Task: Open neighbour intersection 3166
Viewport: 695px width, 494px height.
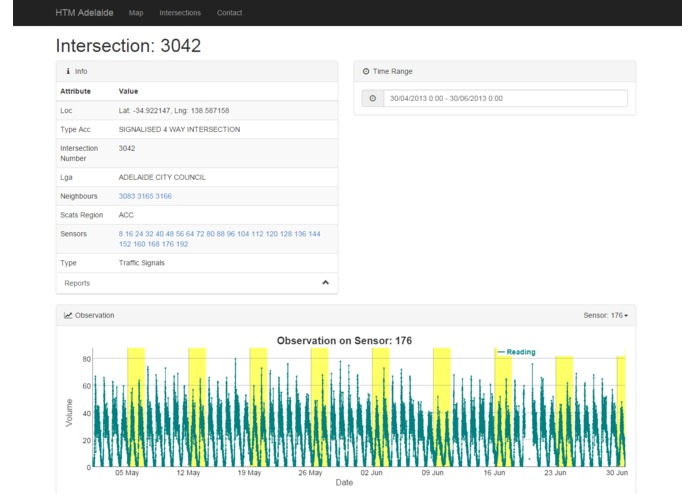Action: pyautogui.click(x=163, y=196)
